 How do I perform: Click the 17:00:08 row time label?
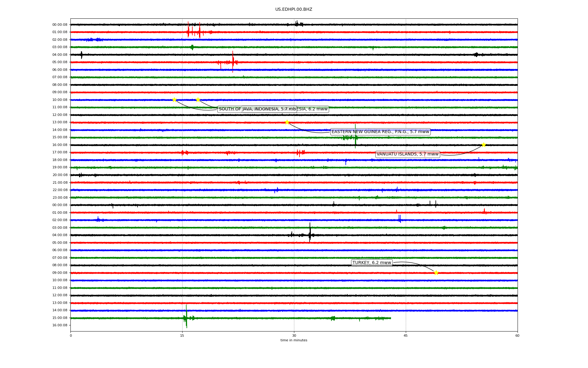(60, 152)
